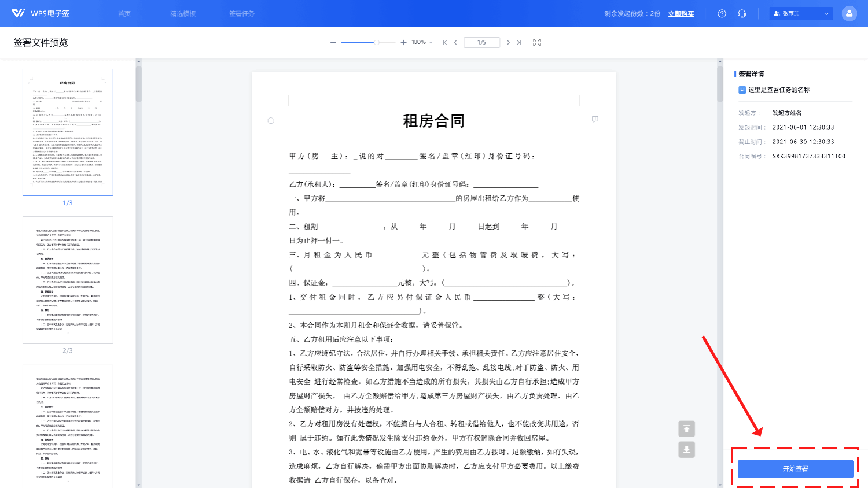Toggle fullscreen preview mode
The width and height of the screenshot is (868, 488).
(x=537, y=42)
